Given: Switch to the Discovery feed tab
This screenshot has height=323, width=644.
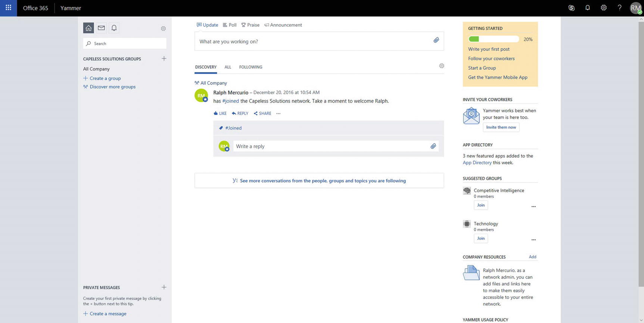Looking at the screenshot, I should [206, 67].
